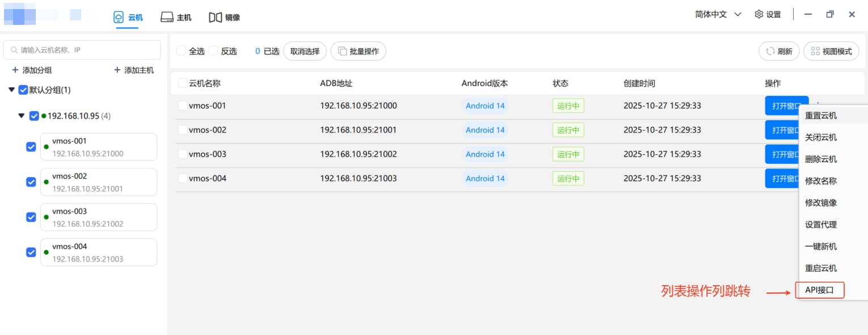Uncheck vmos-002 in the sidebar
The width and height of the screenshot is (868, 335).
[31, 181]
